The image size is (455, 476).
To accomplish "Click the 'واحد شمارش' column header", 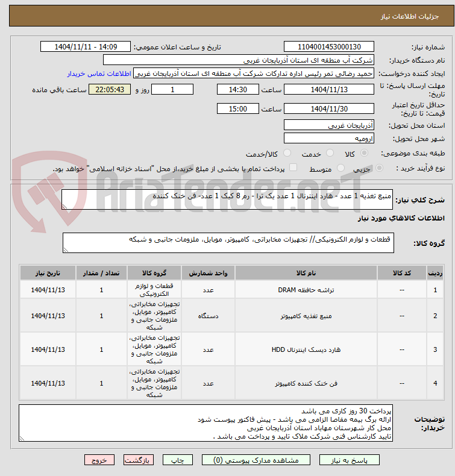I will coord(209,273).
